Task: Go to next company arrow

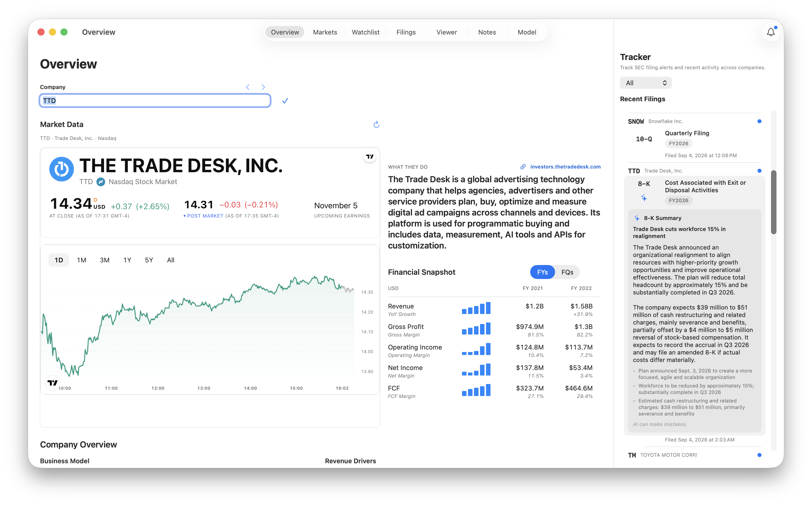Action: pos(263,87)
